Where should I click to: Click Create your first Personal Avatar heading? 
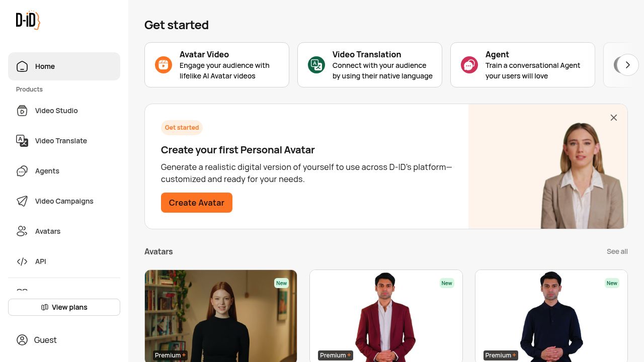coord(238,150)
